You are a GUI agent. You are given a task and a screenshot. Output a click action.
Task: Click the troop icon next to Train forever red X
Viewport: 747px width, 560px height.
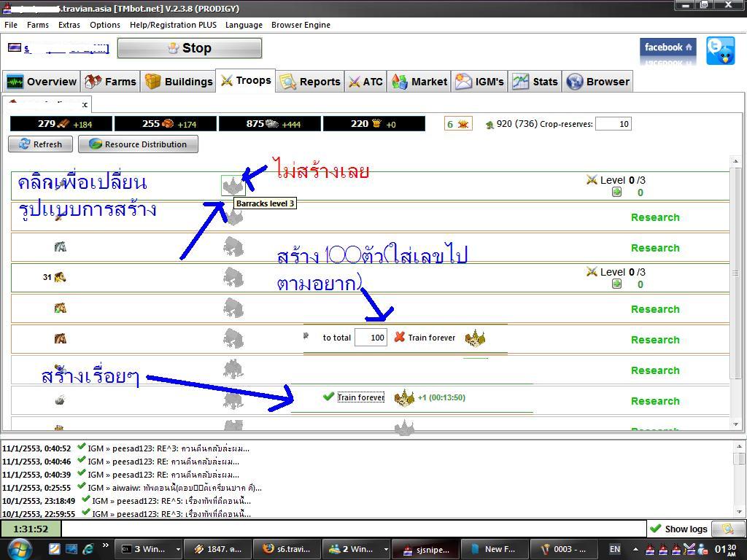pos(475,338)
